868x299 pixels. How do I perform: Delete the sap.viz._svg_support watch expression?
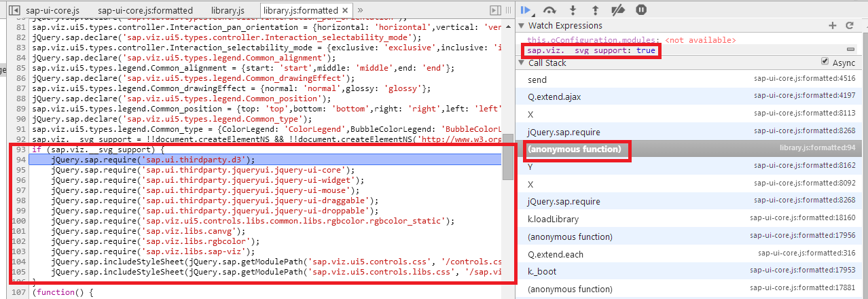click(x=850, y=50)
